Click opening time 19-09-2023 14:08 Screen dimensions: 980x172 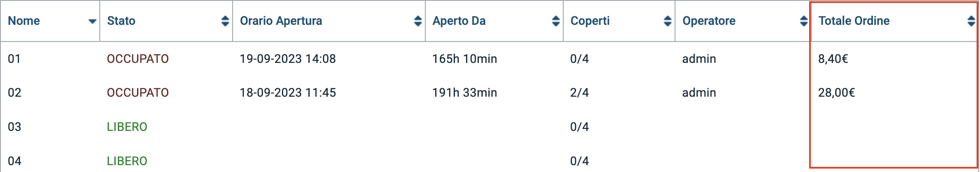pyautogui.click(x=287, y=59)
